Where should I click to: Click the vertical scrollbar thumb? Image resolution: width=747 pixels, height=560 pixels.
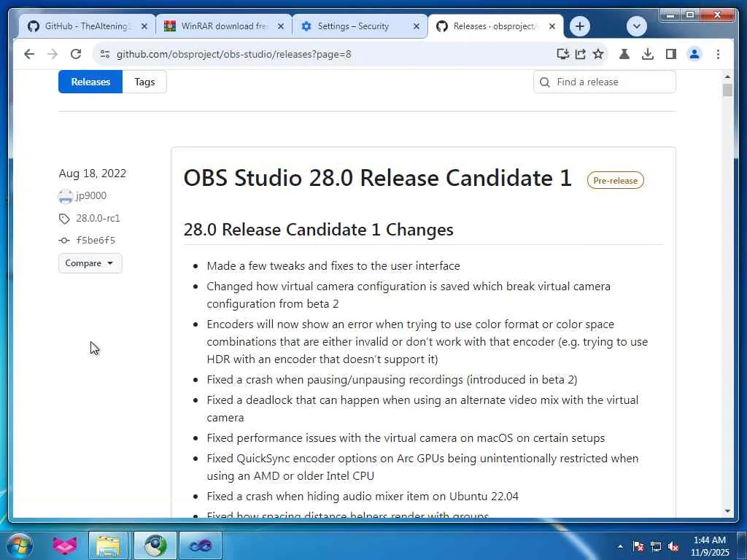tap(727, 90)
